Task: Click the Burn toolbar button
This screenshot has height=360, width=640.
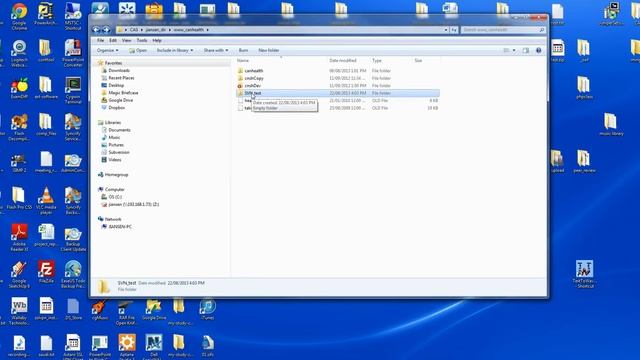Action: pos(243,50)
